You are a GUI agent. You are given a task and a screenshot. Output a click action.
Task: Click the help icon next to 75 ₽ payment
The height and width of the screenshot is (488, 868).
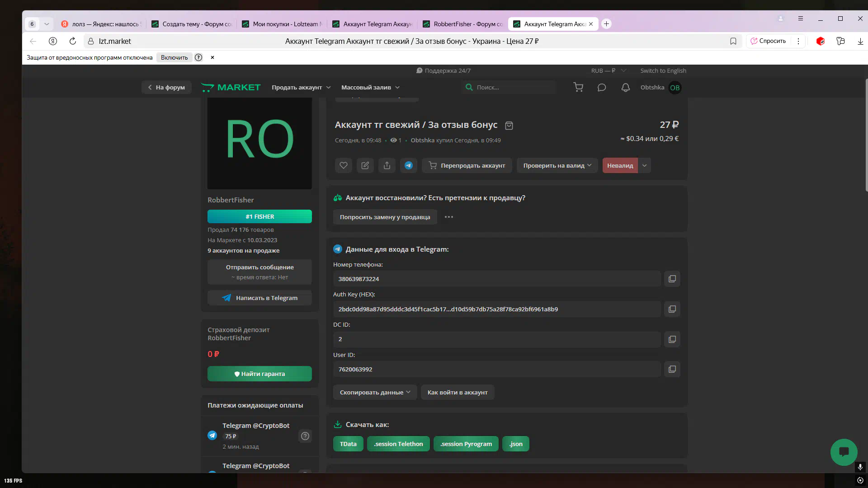pos(305,436)
